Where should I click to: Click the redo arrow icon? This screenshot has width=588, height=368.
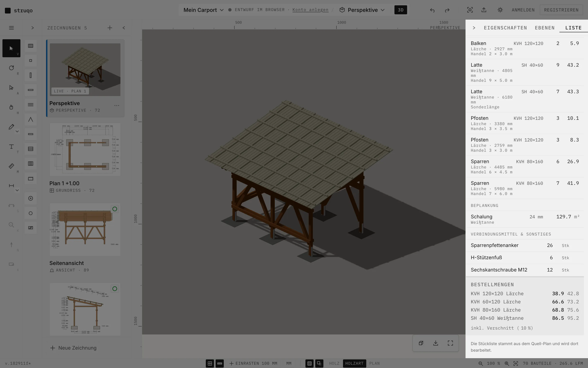(x=447, y=10)
